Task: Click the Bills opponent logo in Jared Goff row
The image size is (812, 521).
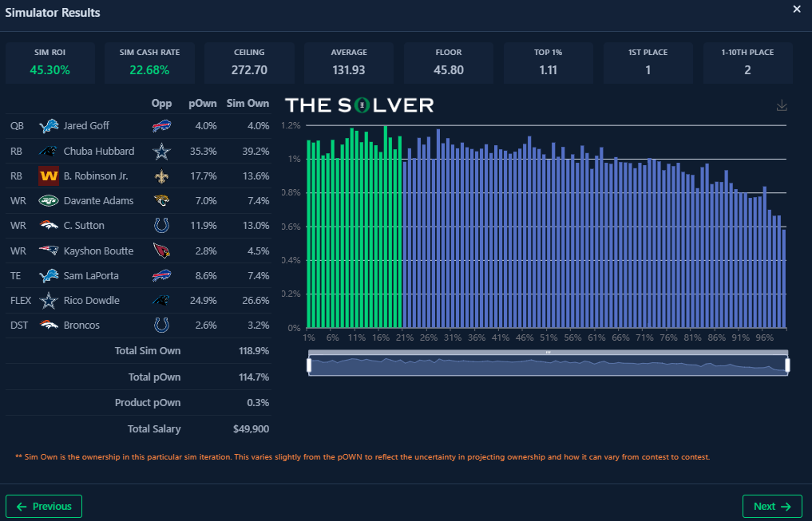Action: [x=161, y=126]
